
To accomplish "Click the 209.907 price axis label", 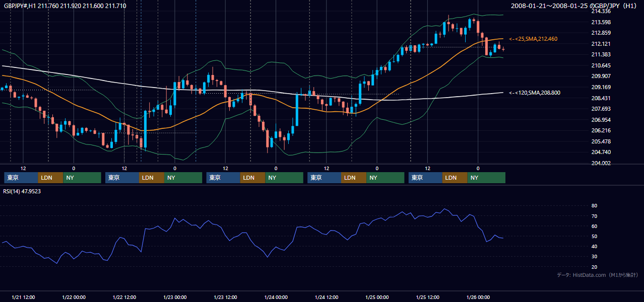I will click(x=601, y=77).
